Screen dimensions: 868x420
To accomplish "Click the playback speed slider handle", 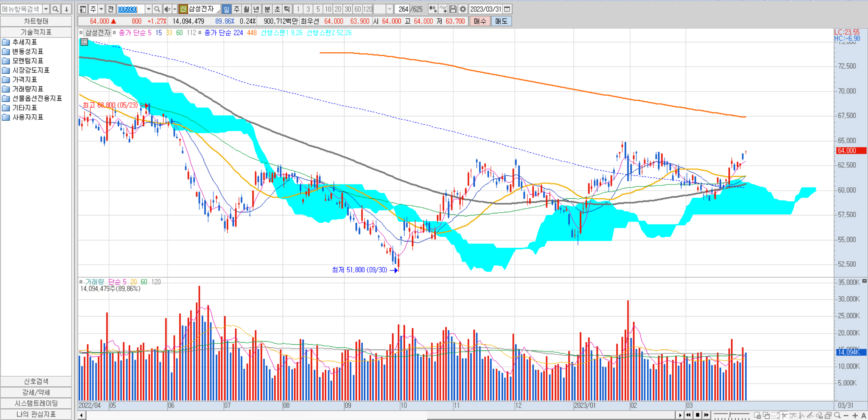I will tap(730, 415).
